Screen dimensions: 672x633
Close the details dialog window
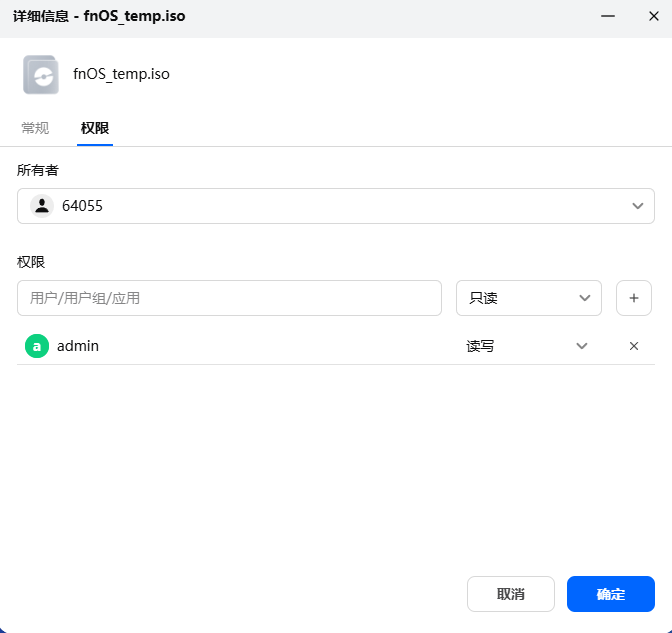[653, 16]
